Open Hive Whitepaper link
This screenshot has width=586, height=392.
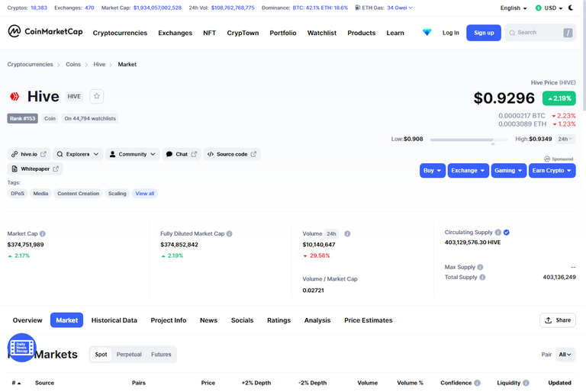click(35, 169)
